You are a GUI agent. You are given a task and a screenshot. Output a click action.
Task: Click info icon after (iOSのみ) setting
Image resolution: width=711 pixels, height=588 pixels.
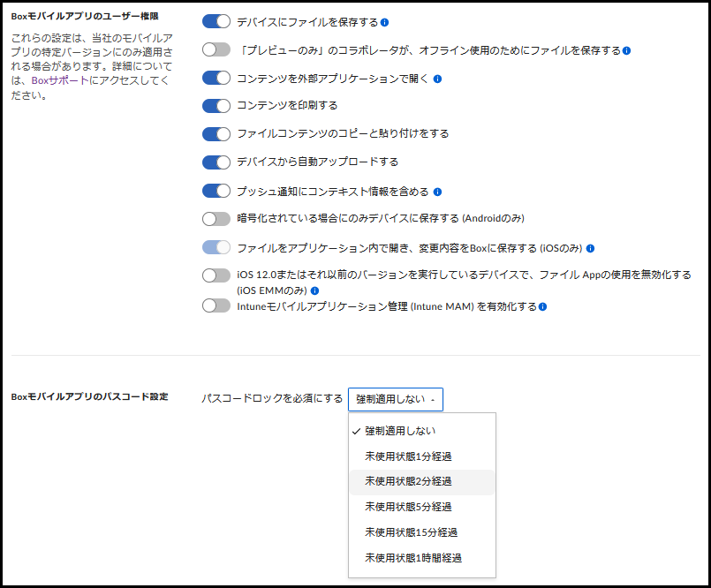[x=590, y=248]
